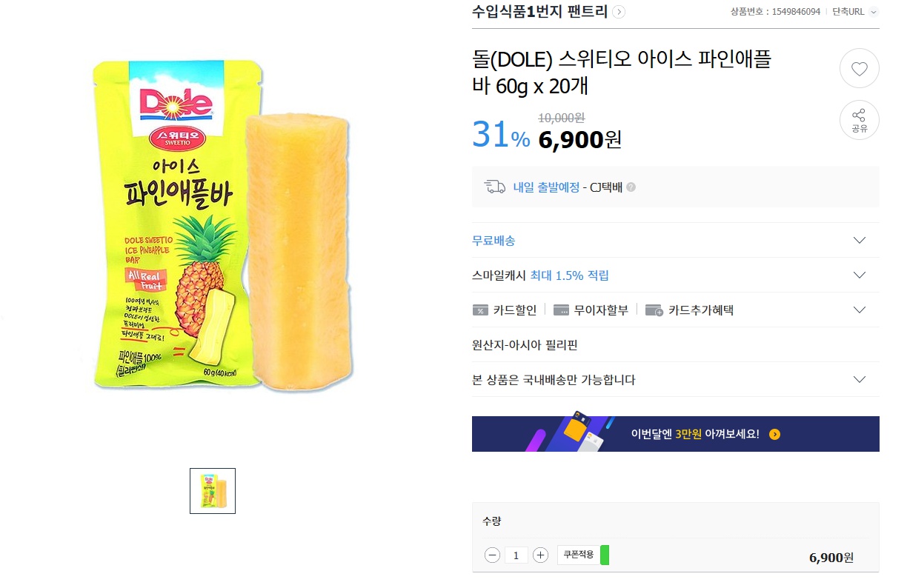Screen dimensions: 907x588
Task: Click the arrow icon beside 수입식품1번지 팬트리
Action: tap(619, 12)
